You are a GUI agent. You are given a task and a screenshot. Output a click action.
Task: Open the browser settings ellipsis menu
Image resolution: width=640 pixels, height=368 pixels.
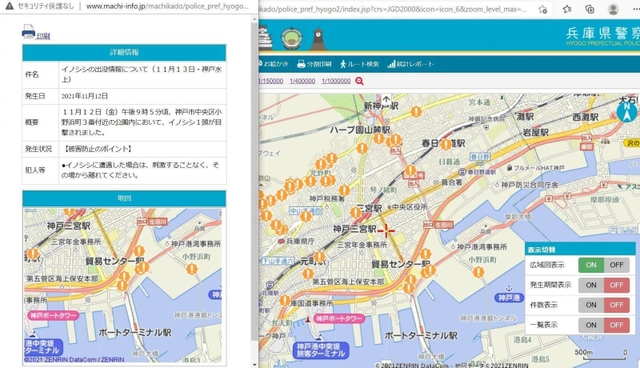(636, 9)
